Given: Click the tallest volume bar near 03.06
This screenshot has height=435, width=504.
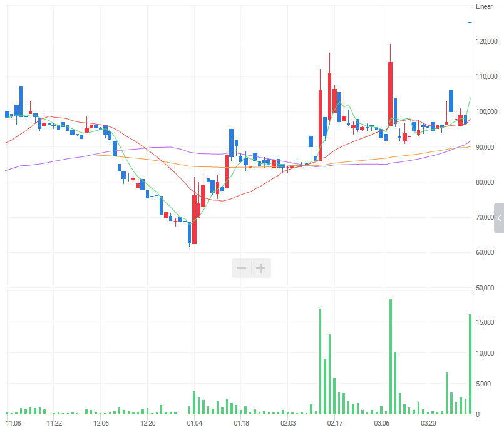Looking at the screenshot, I should point(391,356).
